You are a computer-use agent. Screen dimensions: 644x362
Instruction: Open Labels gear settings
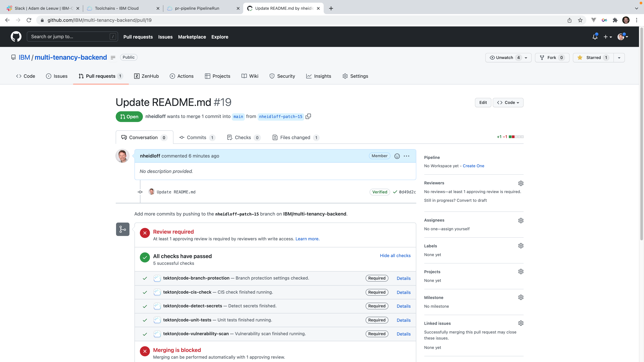coord(521,246)
